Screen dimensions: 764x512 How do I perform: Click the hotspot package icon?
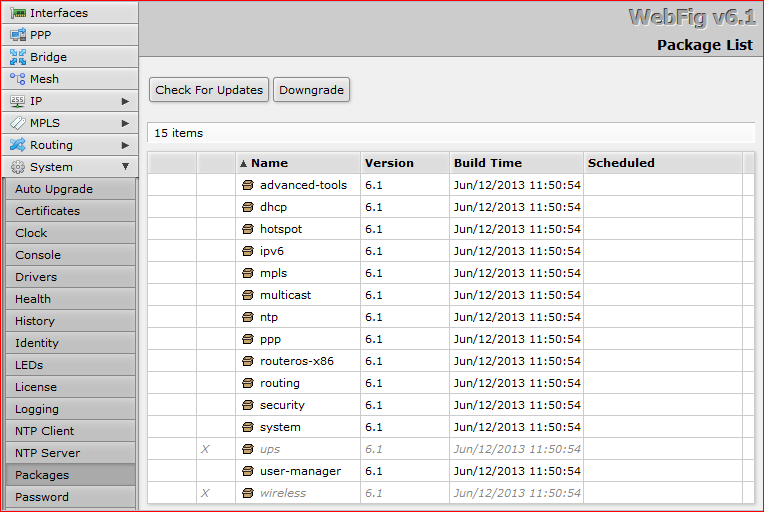[248, 229]
